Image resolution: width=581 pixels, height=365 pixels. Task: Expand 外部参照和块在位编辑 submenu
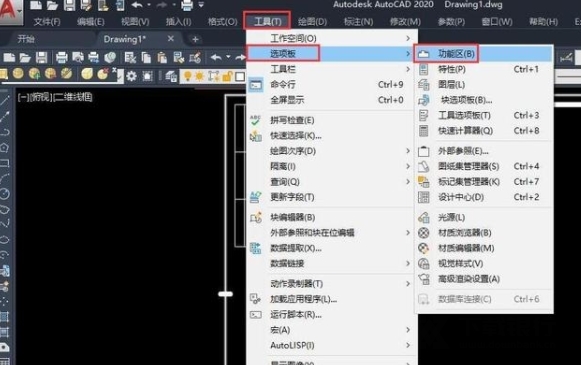[x=332, y=233]
